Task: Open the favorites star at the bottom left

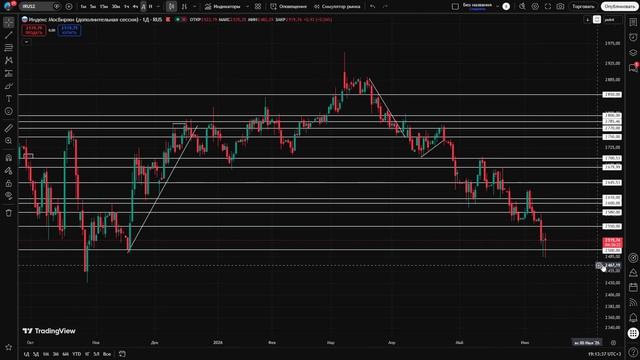Action: click(x=9, y=347)
